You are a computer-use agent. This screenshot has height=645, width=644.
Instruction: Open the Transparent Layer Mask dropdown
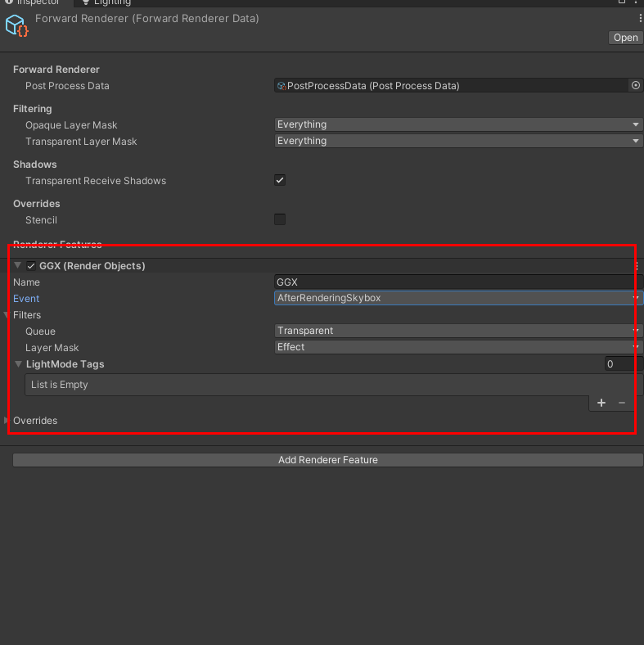(x=458, y=141)
